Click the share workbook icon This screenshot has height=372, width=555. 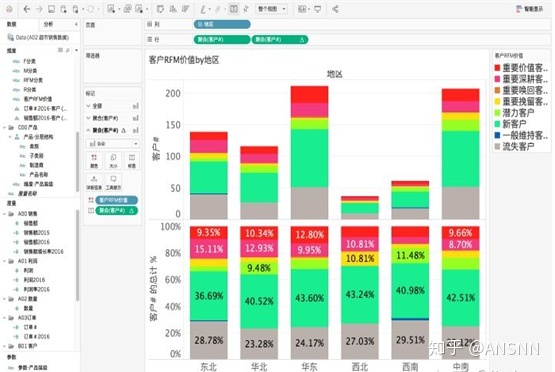point(335,9)
